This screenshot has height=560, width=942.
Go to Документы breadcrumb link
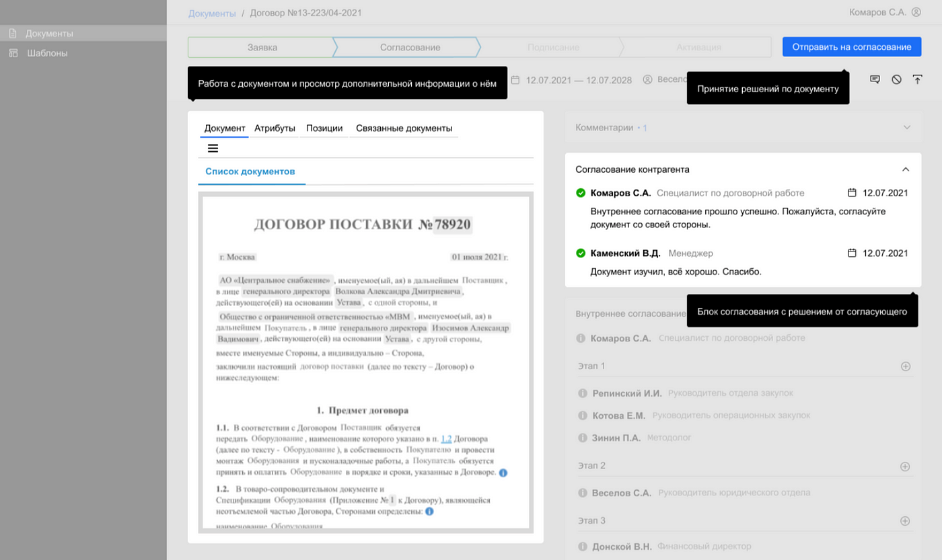coord(212,13)
